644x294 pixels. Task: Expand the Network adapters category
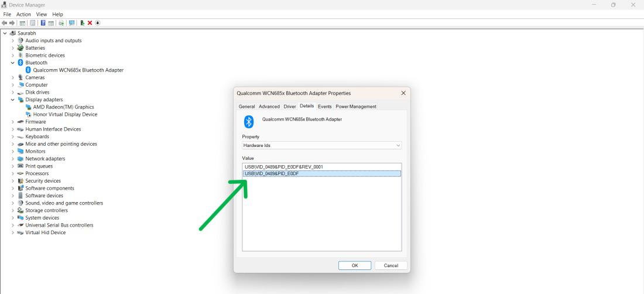pyautogui.click(x=13, y=159)
